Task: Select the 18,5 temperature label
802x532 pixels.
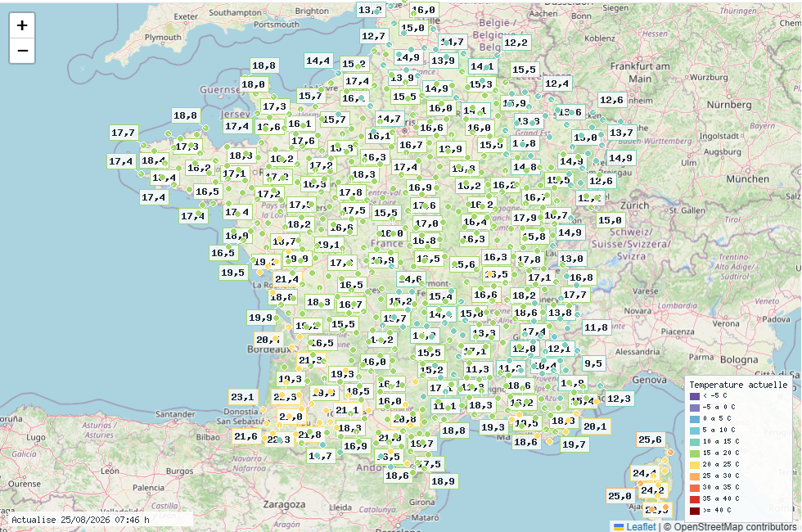Action: click(x=358, y=391)
